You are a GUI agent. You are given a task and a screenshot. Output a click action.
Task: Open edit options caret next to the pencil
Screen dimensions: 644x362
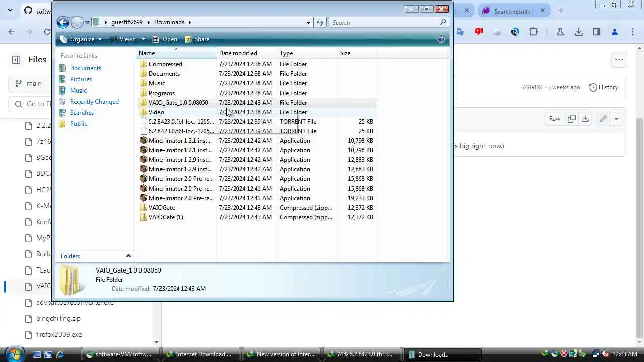coord(616,119)
